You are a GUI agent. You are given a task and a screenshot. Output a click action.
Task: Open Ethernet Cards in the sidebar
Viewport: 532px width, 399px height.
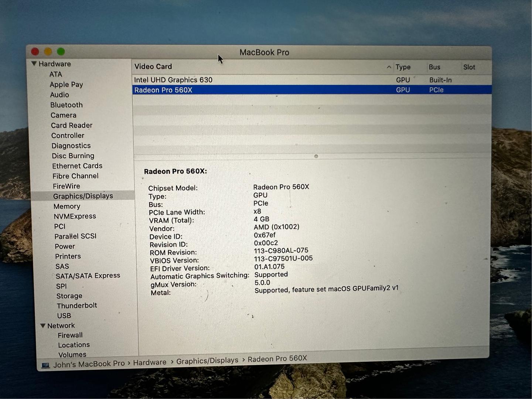click(77, 166)
